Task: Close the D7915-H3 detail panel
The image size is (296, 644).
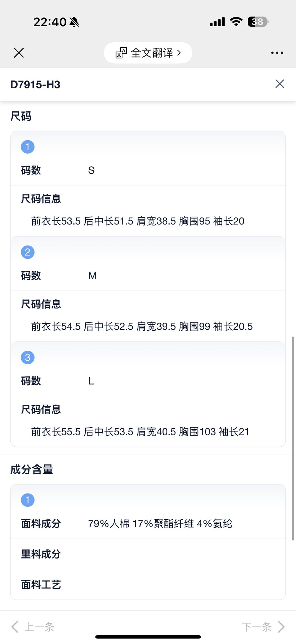Action: coord(279,84)
